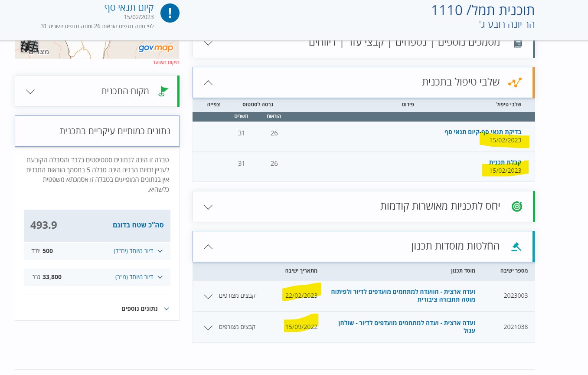Click the document icon on מסמכים נוספים header

coord(517,43)
